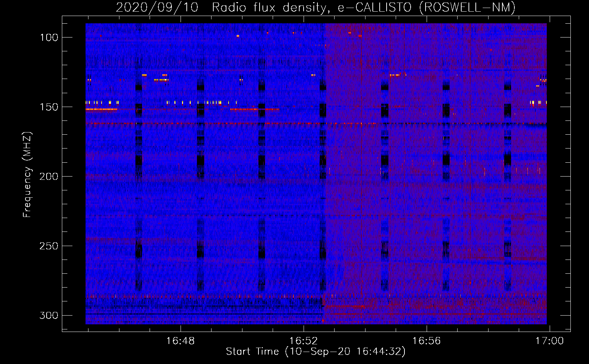Click the '16:56' time tick label

point(426,341)
